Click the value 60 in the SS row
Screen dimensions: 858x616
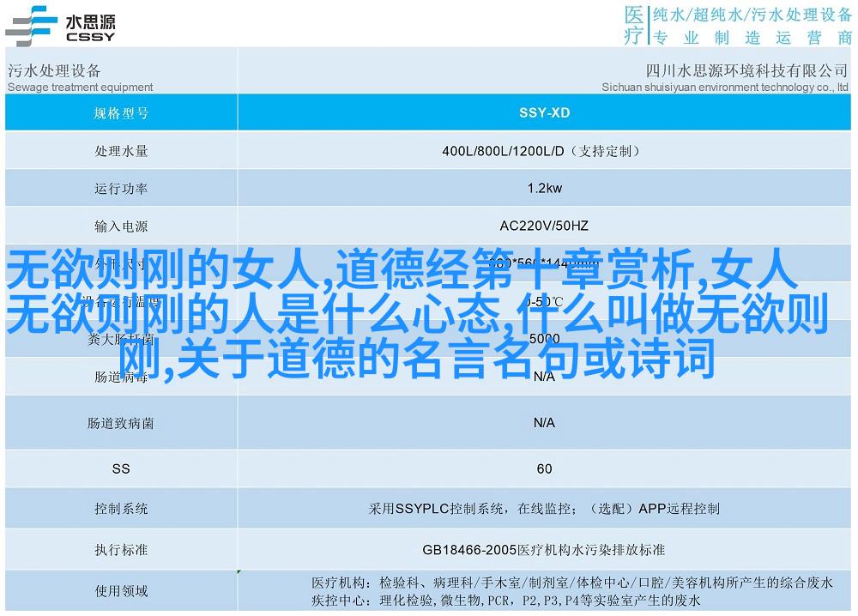click(545, 468)
